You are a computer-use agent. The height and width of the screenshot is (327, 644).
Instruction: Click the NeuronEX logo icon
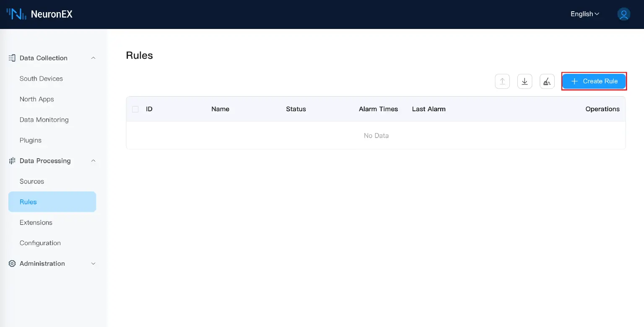click(x=16, y=14)
